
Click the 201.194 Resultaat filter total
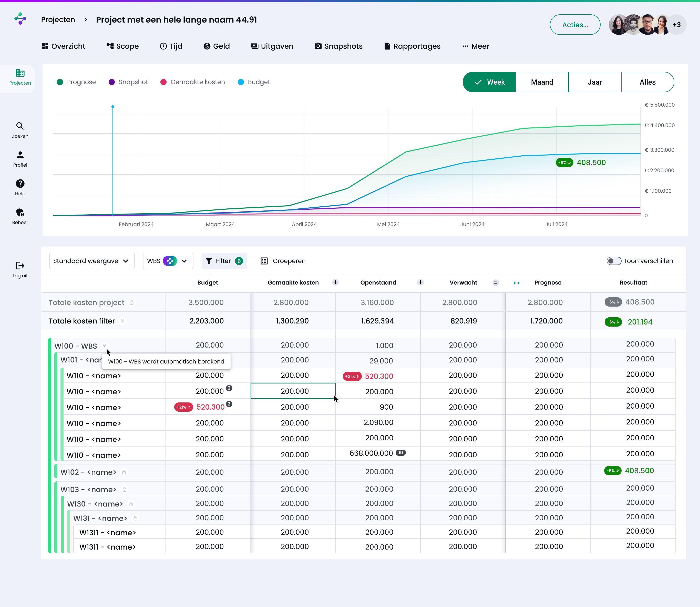click(640, 322)
